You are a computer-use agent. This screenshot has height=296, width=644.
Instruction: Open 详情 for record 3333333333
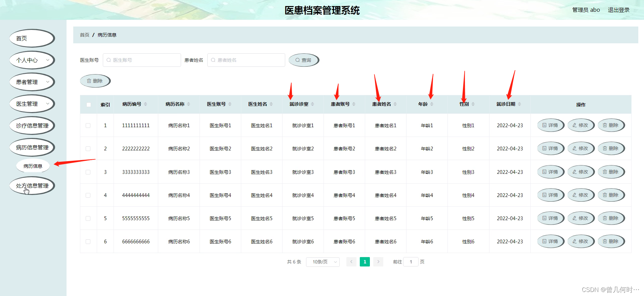[551, 172]
